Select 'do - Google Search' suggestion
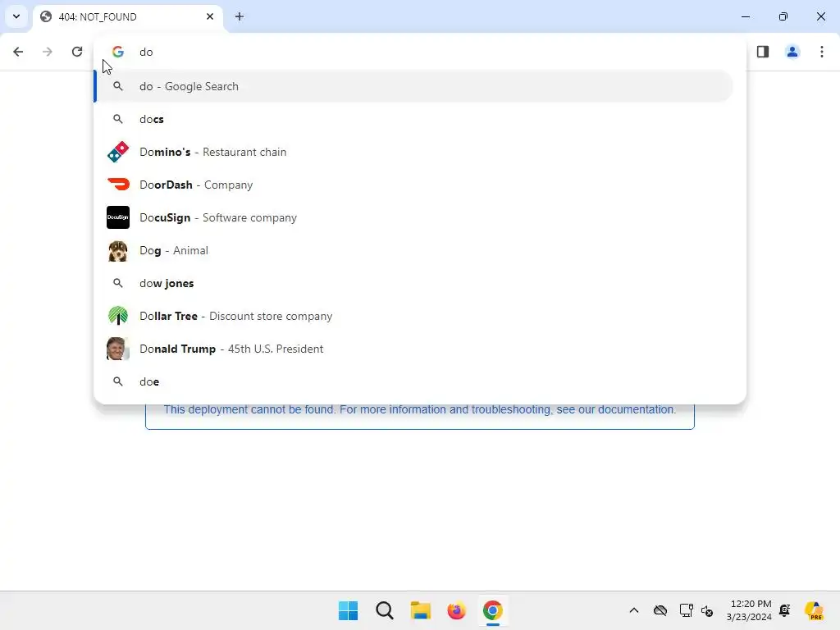Image resolution: width=840 pixels, height=630 pixels. coord(413,86)
